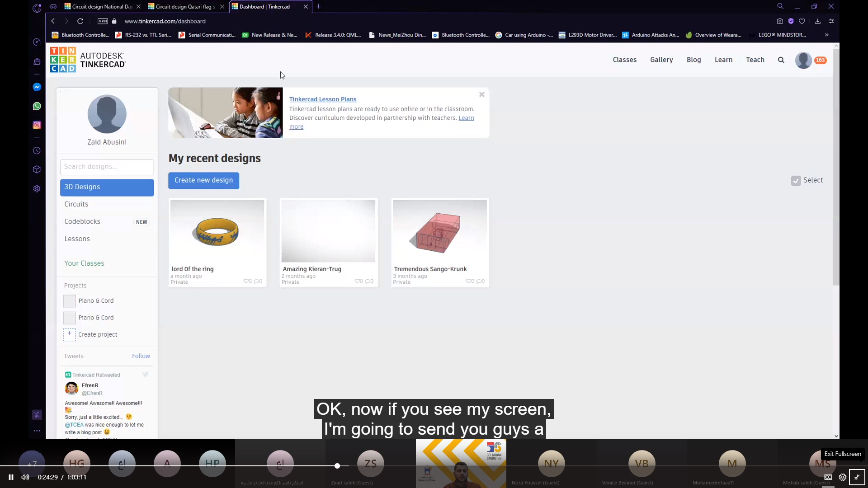Image resolution: width=868 pixels, height=488 pixels.
Task: Seek using the video progress bar handle
Action: pyautogui.click(x=337, y=466)
